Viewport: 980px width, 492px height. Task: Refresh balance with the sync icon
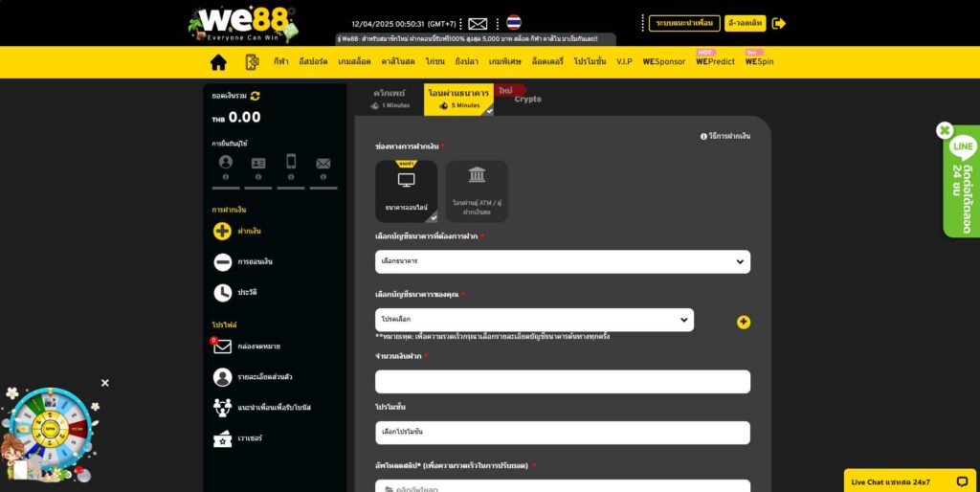coord(255,96)
